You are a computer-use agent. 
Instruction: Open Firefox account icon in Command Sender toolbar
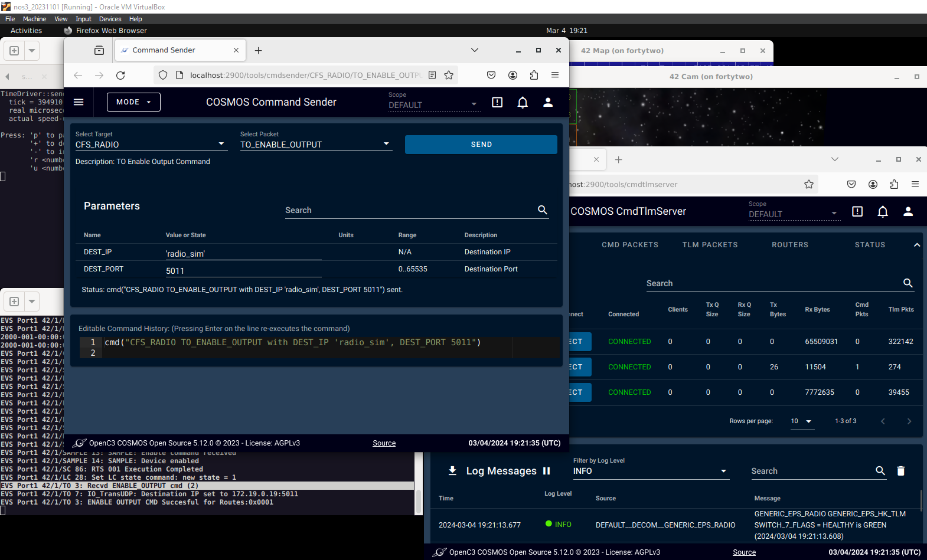[x=513, y=75]
